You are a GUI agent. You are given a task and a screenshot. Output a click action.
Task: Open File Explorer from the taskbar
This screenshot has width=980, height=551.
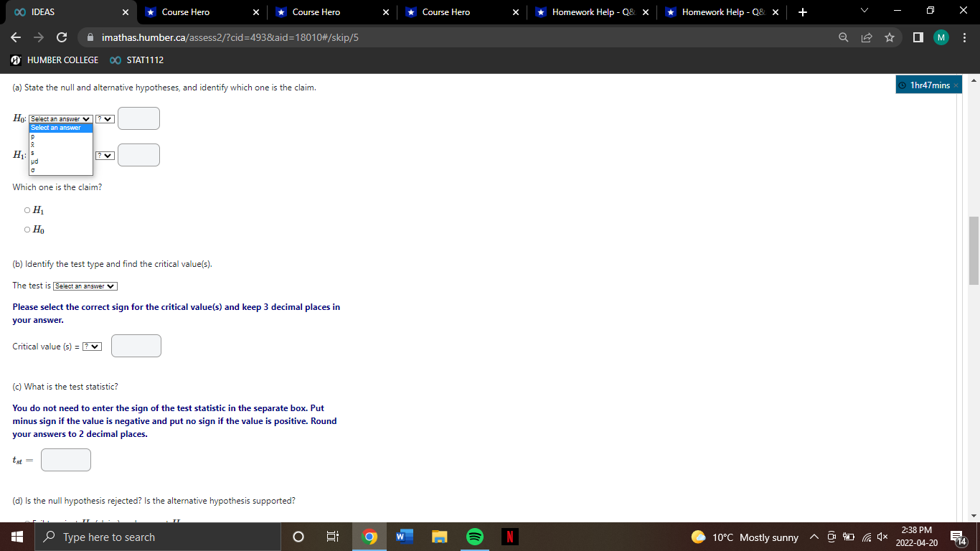(x=439, y=537)
